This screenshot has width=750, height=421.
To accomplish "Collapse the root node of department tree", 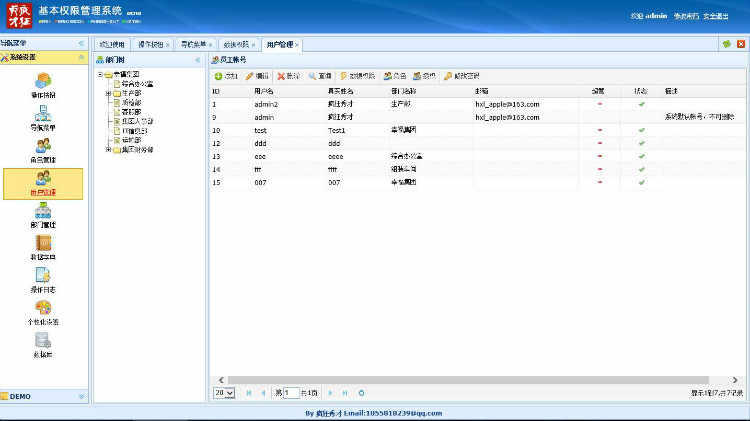I will (x=100, y=74).
